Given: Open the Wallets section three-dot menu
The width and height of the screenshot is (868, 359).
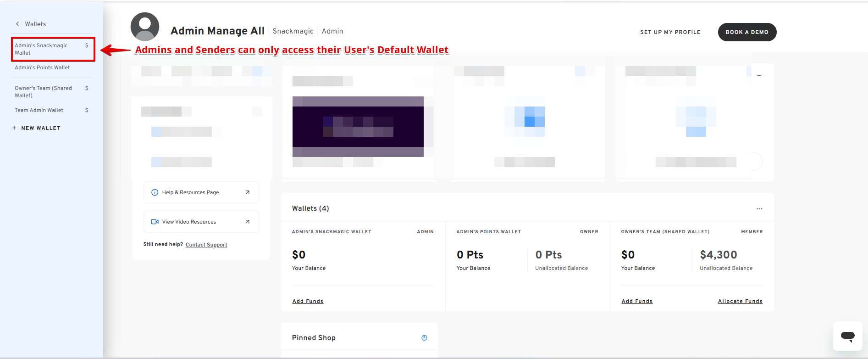Looking at the screenshot, I should pos(759,209).
